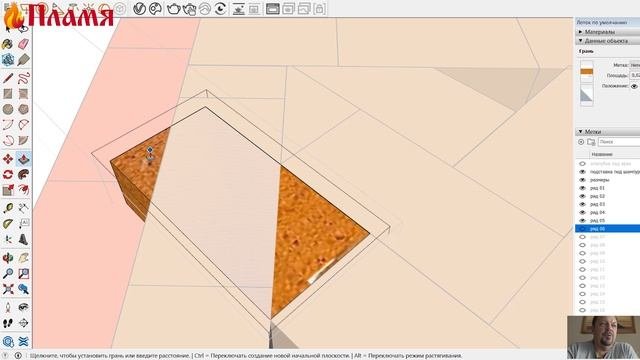Return to the previous view
This screenshot has width=640, height=360.
pyautogui.click(x=23, y=289)
